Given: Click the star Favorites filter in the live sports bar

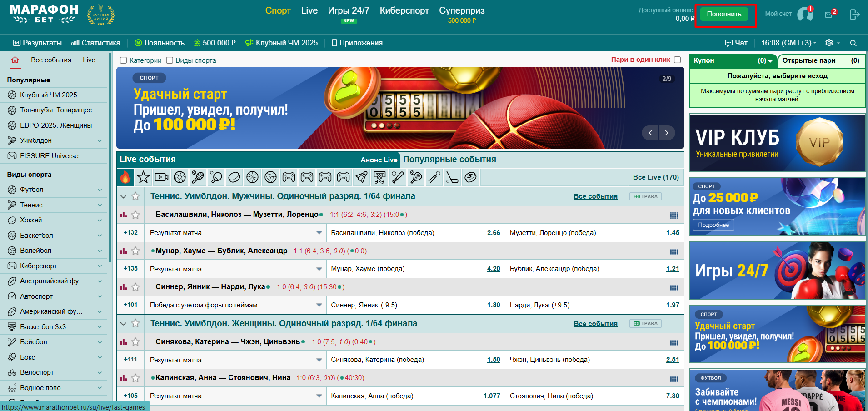Looking at the screenshot, I should 143,177.
